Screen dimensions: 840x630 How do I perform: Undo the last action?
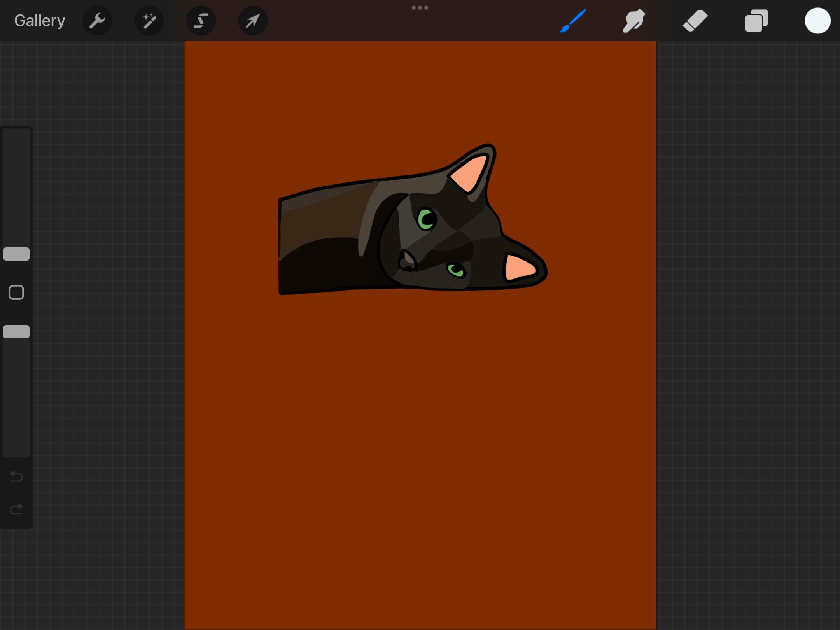pyautogui.click(x=16, y=476)
